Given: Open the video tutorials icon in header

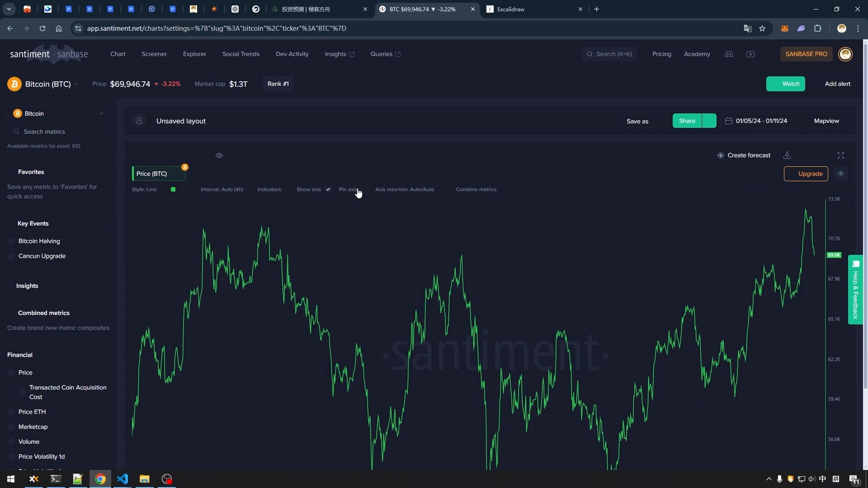Looking at the screenshot, I should click(750, 54).
